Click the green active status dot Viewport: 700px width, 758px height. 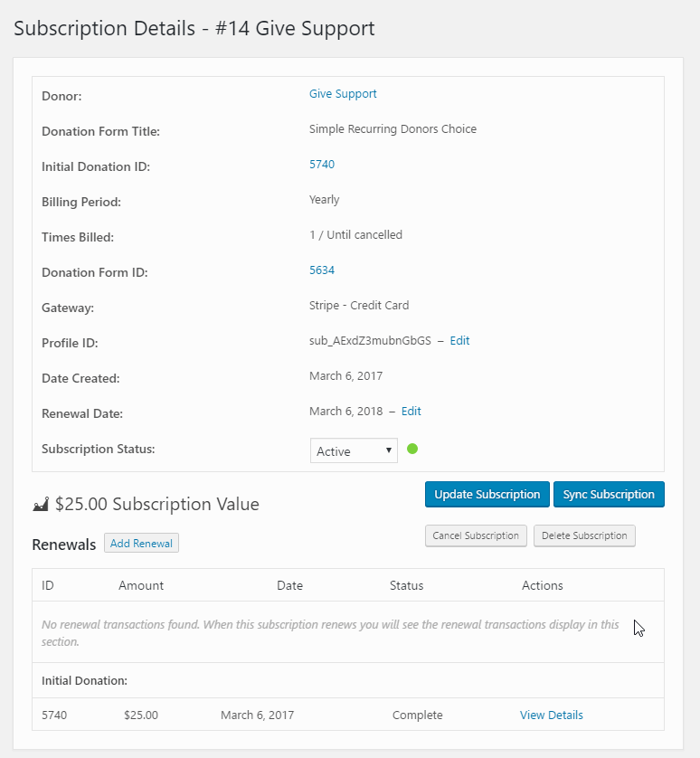click(412, 449)
